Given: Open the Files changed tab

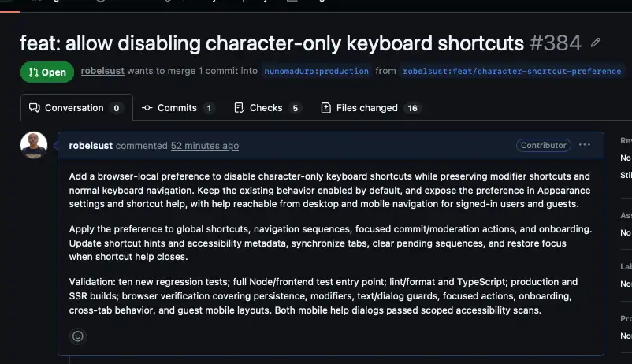Looking at the screenshot, I should (x=370, y=108).
